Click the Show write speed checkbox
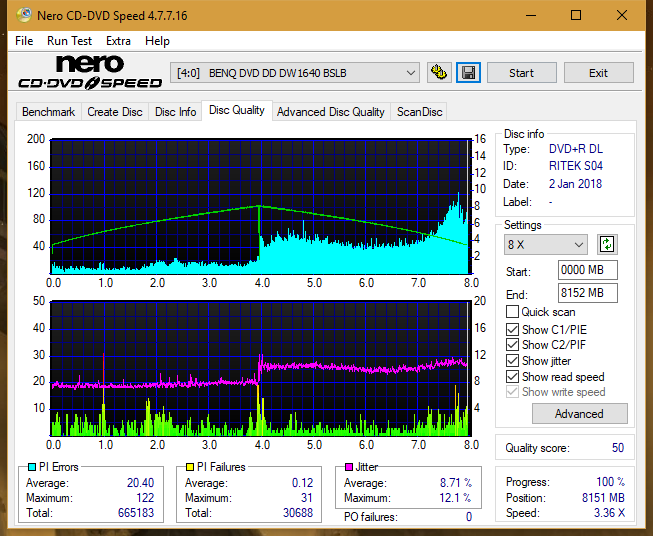This screenshot has width=653, height=536. 512,392
